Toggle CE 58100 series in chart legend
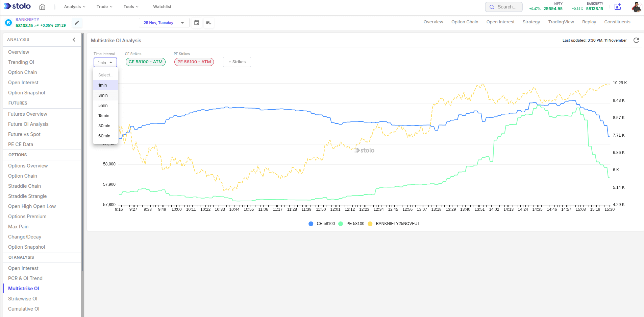 [322, 224]
